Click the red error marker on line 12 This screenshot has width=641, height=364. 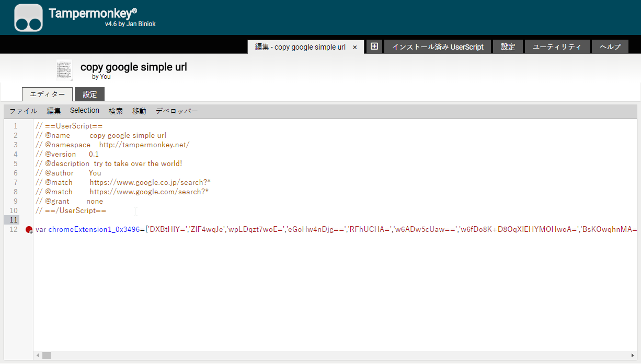(x=29, y=230)
